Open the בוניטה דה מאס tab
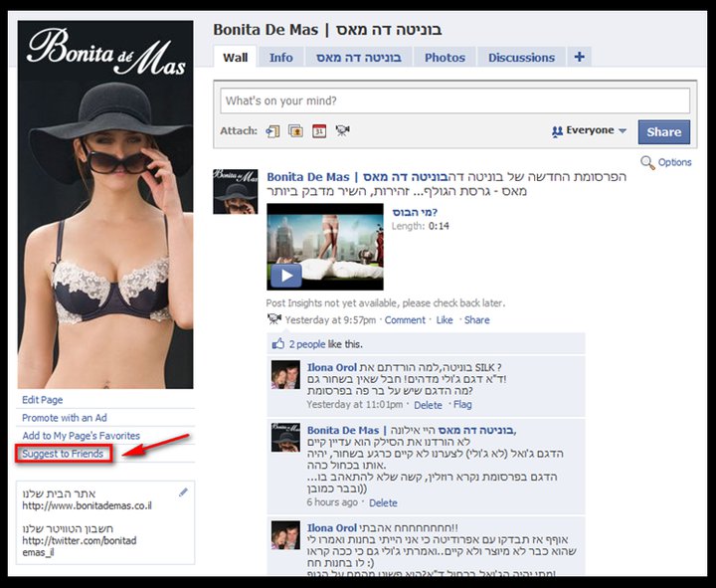Image resolution: width=716 pixels, height=588 pixels. tap(359, 58)
